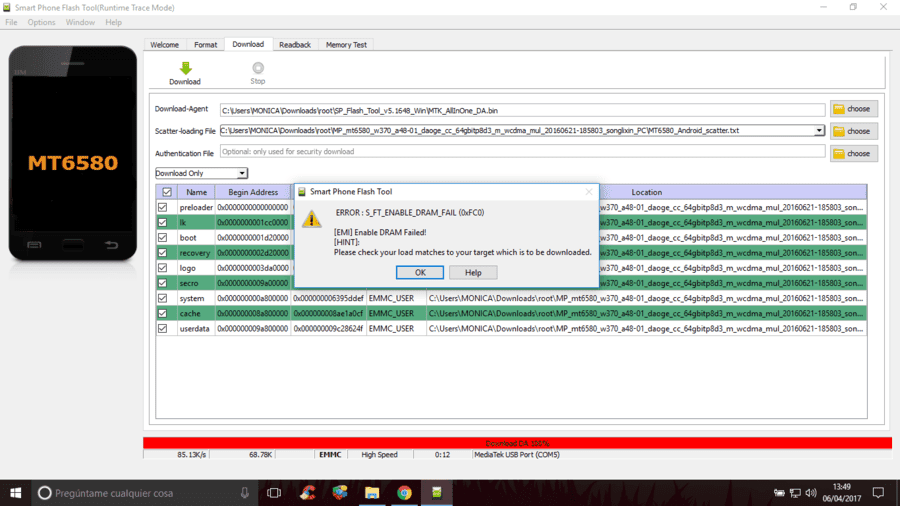The width and height of the screenshot is (900, 506).
Task: Click Cortana circle icon in search box
Action: (x=44, y=493)
